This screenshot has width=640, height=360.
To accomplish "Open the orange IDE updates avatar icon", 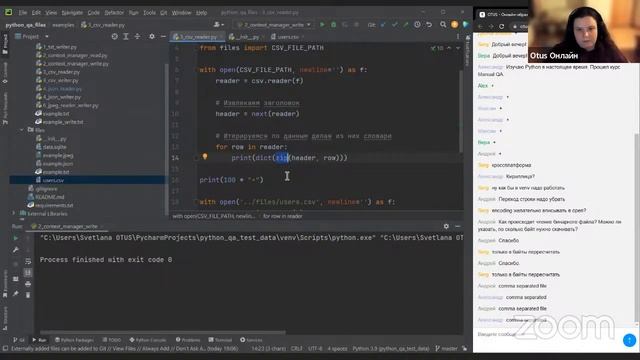I will [x=454, y=25].
